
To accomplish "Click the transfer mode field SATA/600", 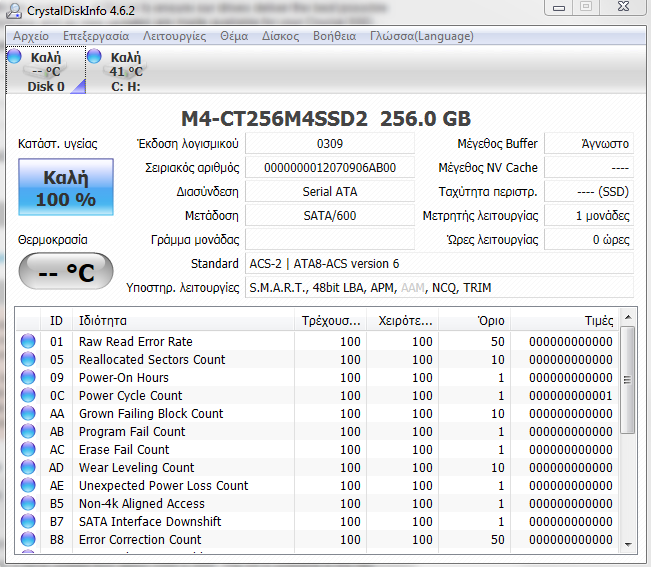I will tap(330, 216).
